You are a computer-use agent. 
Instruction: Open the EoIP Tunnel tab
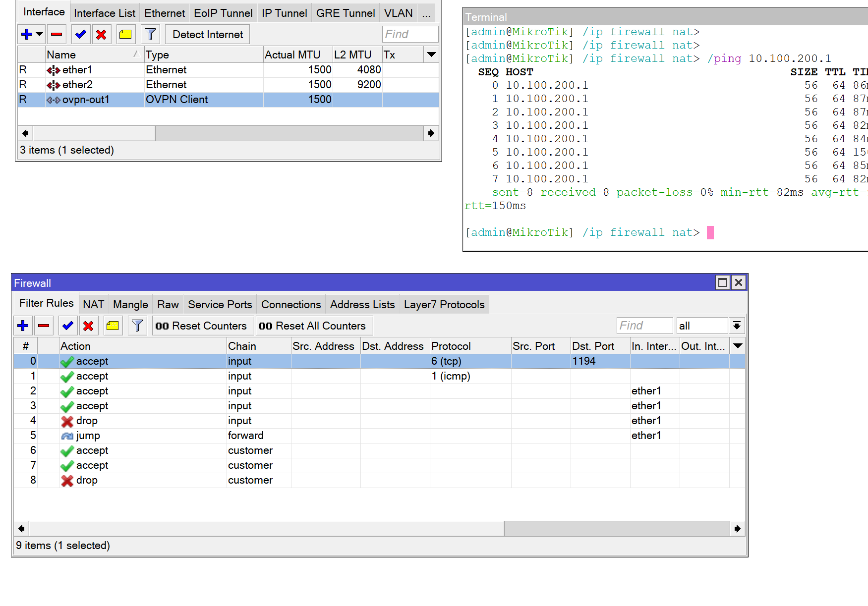[223, 13]
